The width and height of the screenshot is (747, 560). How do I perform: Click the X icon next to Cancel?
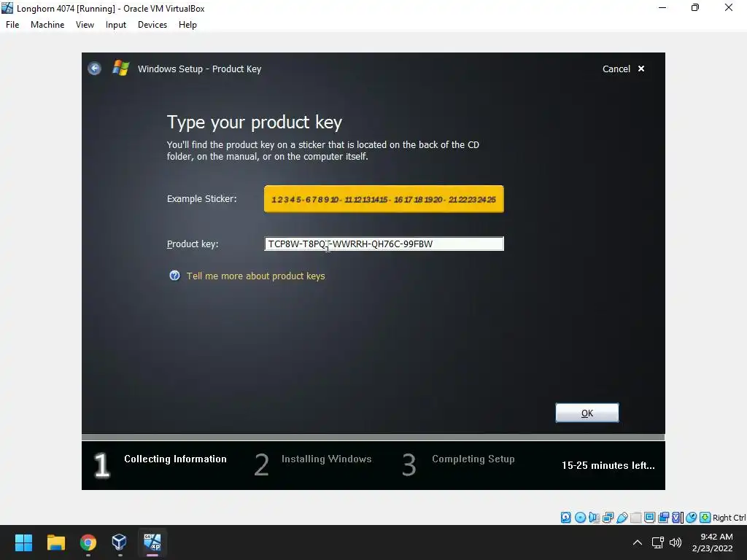[x=641, y=69]
